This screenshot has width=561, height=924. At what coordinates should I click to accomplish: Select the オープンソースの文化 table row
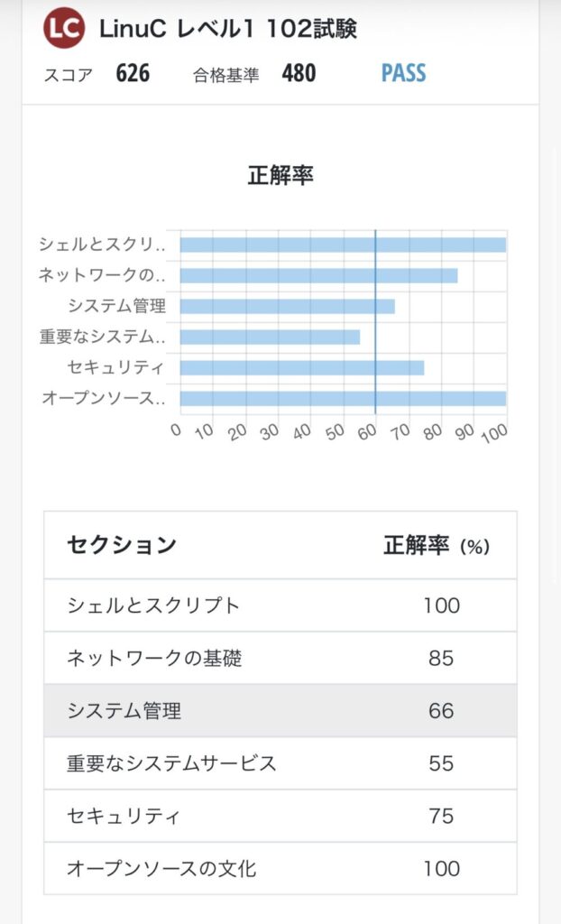click(x=280, y=869)
